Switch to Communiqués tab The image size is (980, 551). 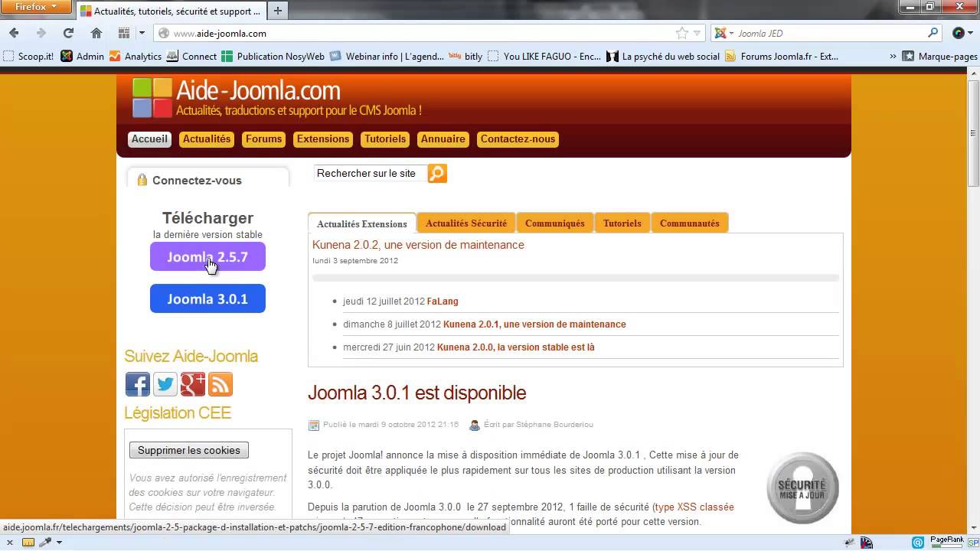pos(555,223)
